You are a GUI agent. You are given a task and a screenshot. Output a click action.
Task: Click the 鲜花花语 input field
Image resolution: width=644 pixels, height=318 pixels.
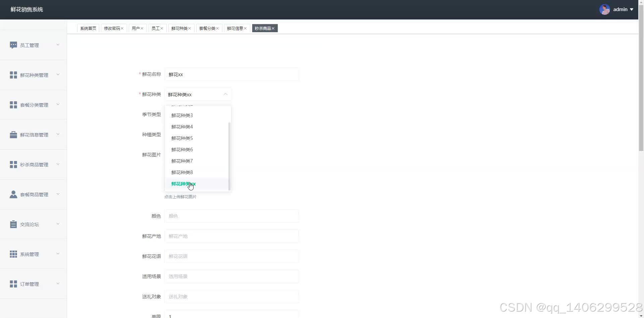231,256
